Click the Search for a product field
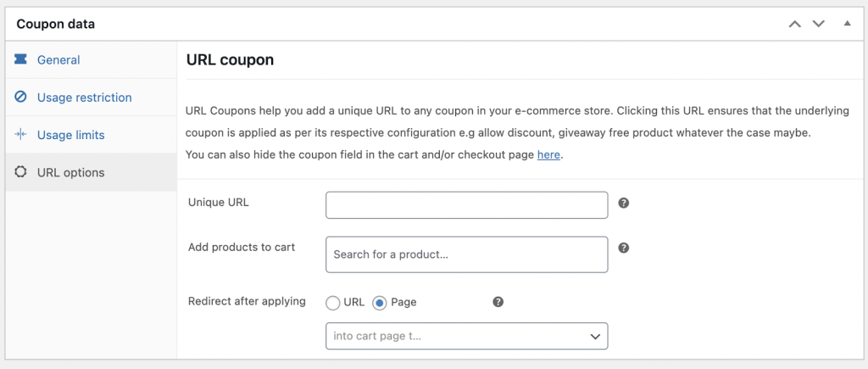 (x=467, y=254)
